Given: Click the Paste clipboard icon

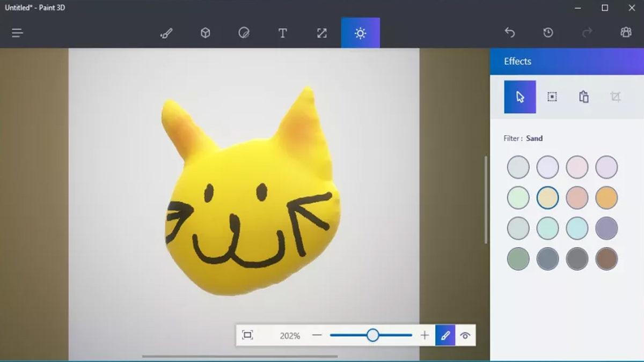Looking at the screenshot, I should pos(584,97).
